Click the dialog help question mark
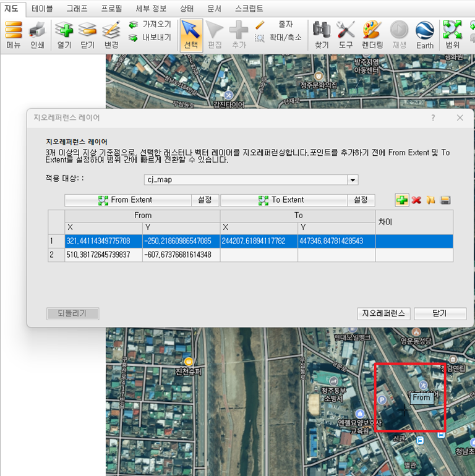This screenshot has height=476, width=475. pyautogui.click(x=433, y=118)
